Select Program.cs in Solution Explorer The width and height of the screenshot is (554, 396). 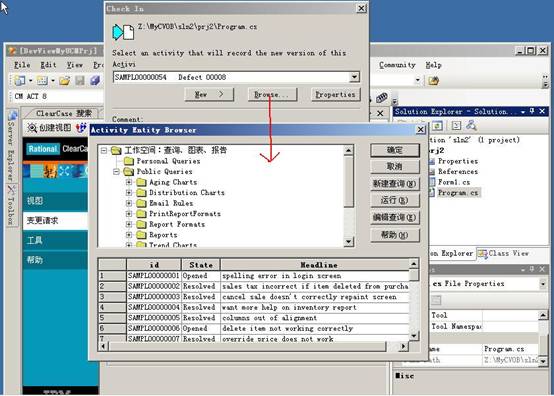click(458, 193)
